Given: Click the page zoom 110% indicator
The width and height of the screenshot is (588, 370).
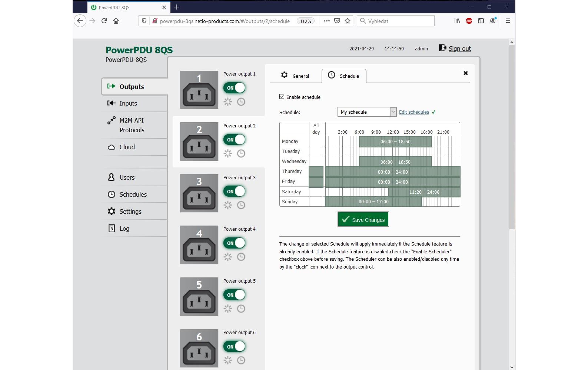Looking at the screenshot, I should click(x=306, y=21).
